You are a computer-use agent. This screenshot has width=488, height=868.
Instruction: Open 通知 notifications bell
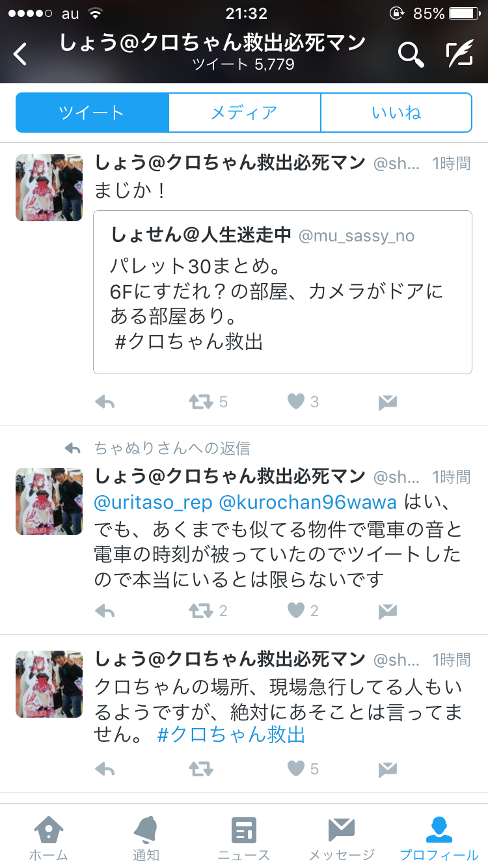[x=146, y=838]
